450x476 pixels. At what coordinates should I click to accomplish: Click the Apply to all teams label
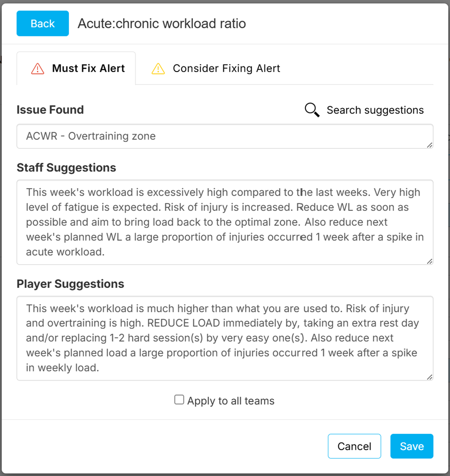click(x=231, y=401)
